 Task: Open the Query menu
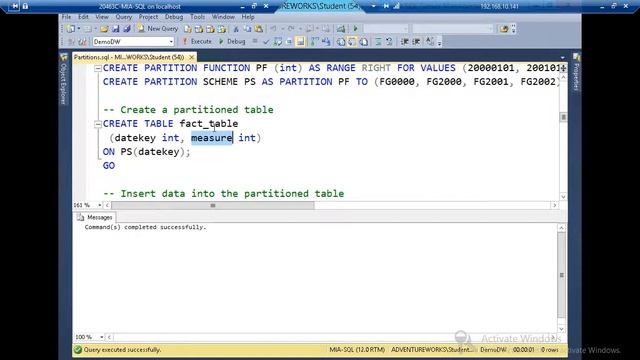click(x=124, y=17)
